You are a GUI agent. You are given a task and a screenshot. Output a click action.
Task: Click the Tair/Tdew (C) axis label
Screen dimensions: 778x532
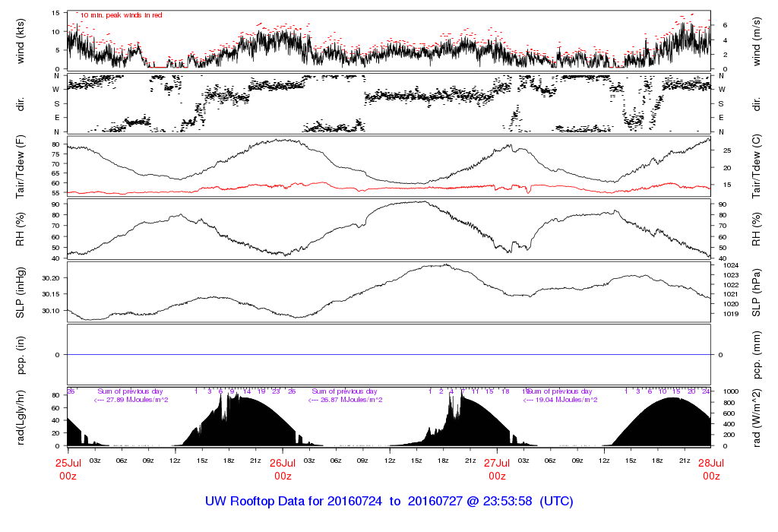pyautogui.click(x=757, y=166)
